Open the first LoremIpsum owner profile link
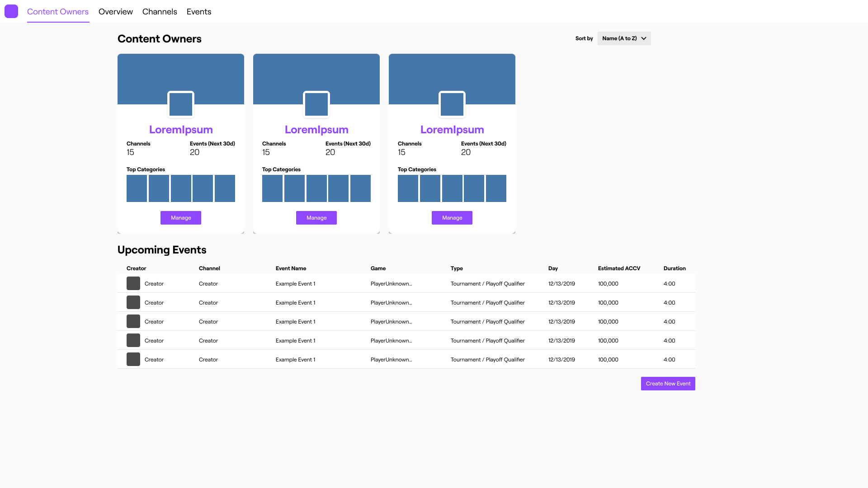The image size is (868, 488). (180, 129)
